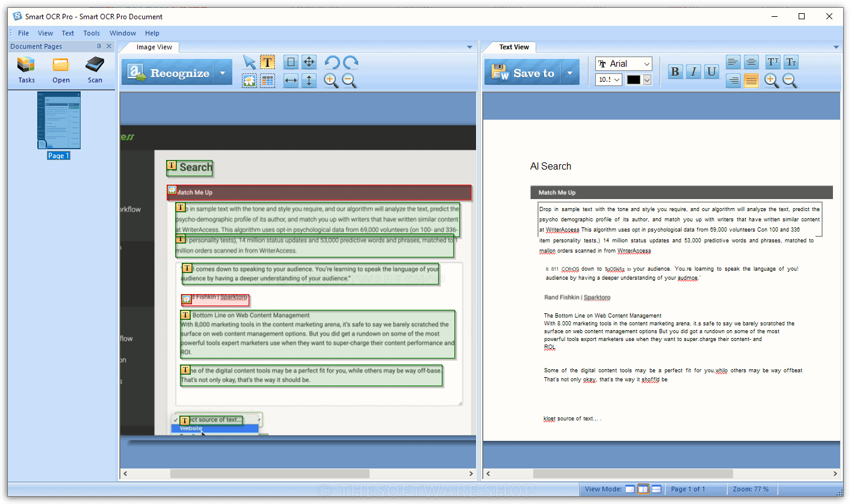Click the Smart OCR Pro app icon in title bar
The height and width of the screenshot is (504, 851).
click(17, 16)
